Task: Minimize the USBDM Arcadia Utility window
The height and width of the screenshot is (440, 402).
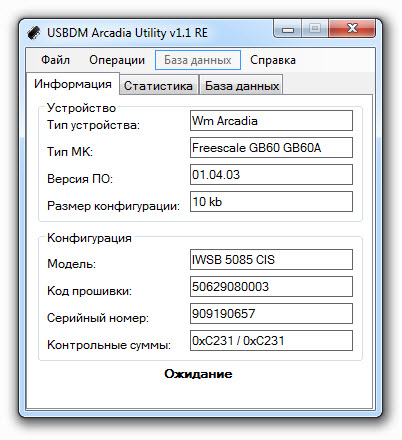Action: pos(288,29)
